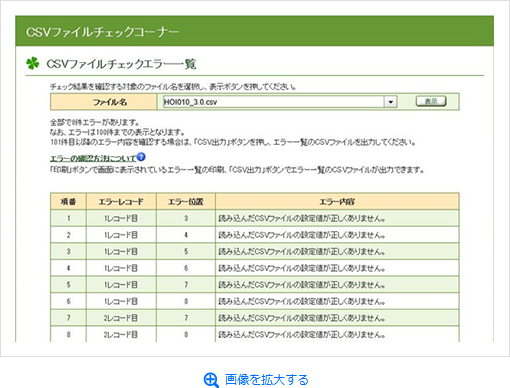Click the エラー内容 column header
The height and width of the screenshot is (388, 510).
pyautogui.click(x=337, y=202)
